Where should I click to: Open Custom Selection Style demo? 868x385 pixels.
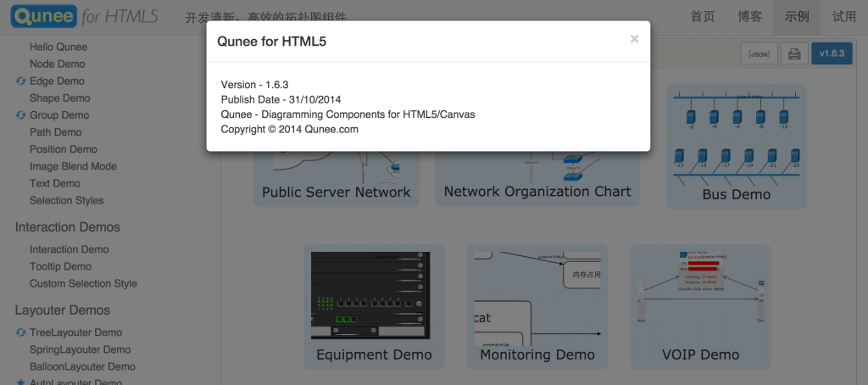83,283
